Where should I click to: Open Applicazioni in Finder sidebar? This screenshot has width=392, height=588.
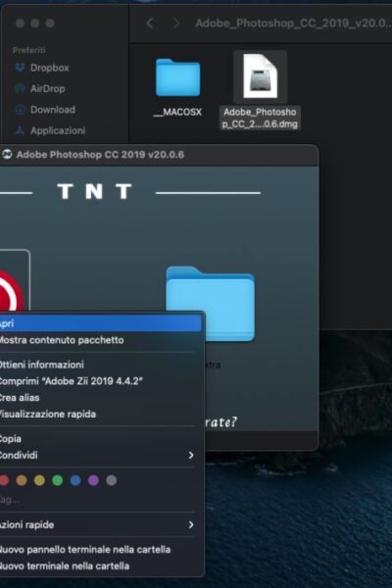point(58,131)
